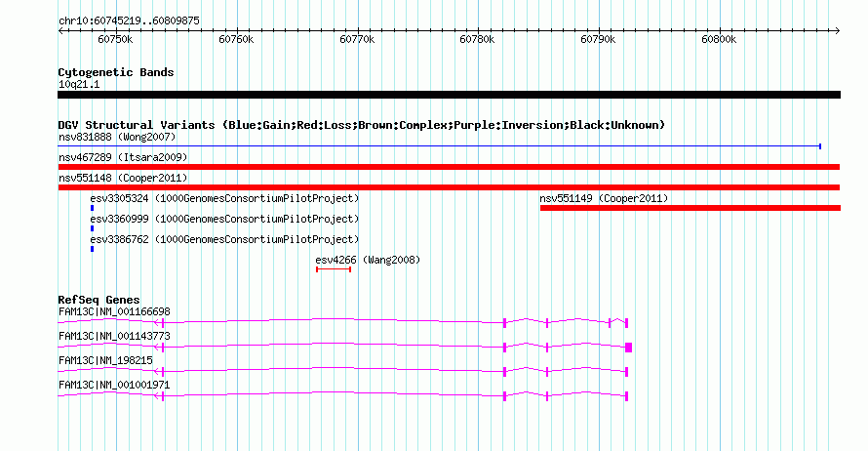Select the 60750k ruler tick label
The height and width of the screenshot is (451, 868).
coord(115,39)
